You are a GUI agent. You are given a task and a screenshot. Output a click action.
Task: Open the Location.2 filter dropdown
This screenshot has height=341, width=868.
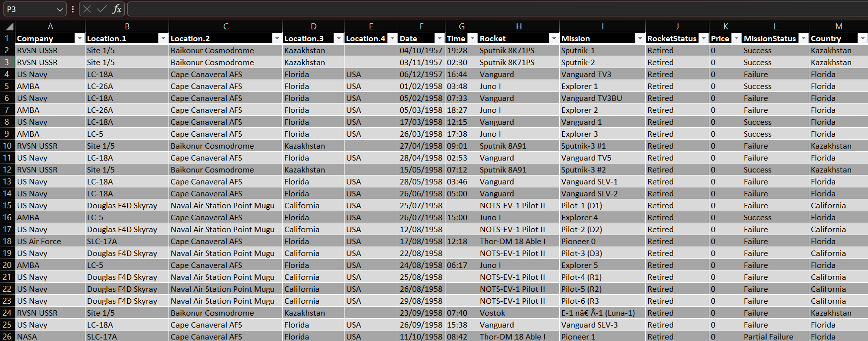coord(276,38)
